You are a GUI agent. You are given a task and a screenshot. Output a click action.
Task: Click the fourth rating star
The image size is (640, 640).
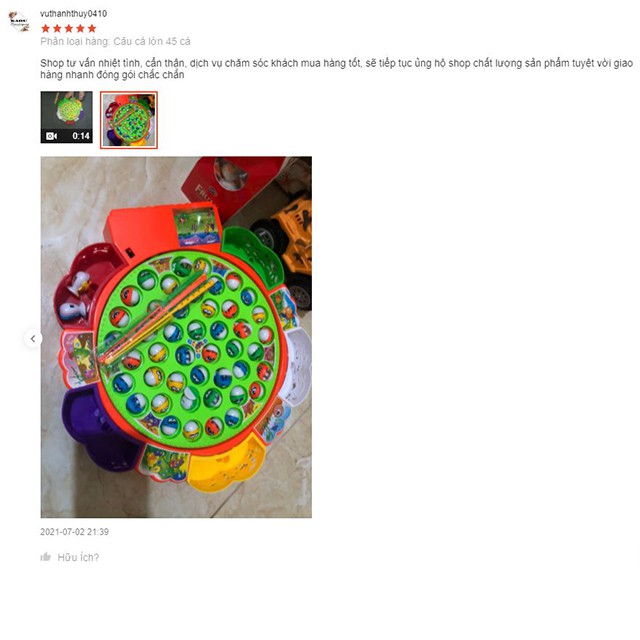tap(80, 29)
